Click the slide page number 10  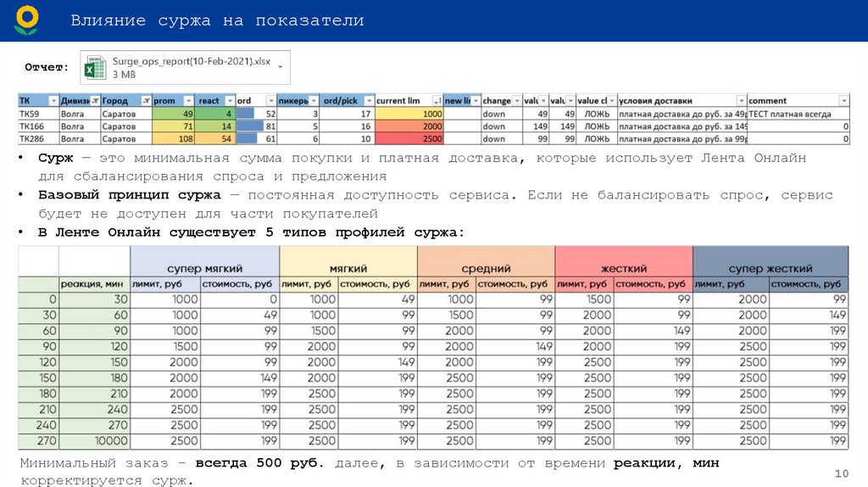pyautogui.click(x=842, y=473)
